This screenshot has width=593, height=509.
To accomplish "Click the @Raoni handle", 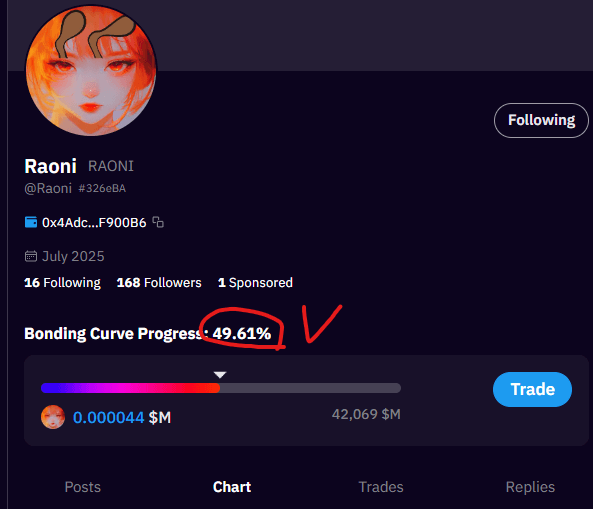I will click(x=48, y=188).
